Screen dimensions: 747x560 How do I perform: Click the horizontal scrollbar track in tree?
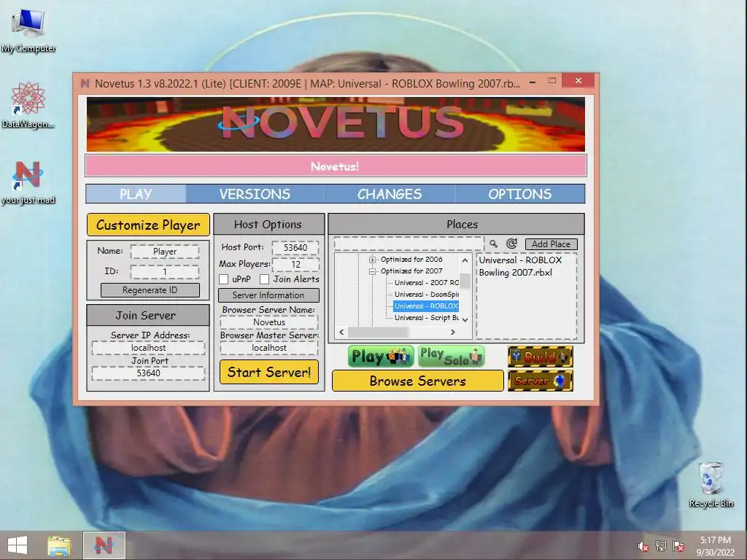(397, 332)
